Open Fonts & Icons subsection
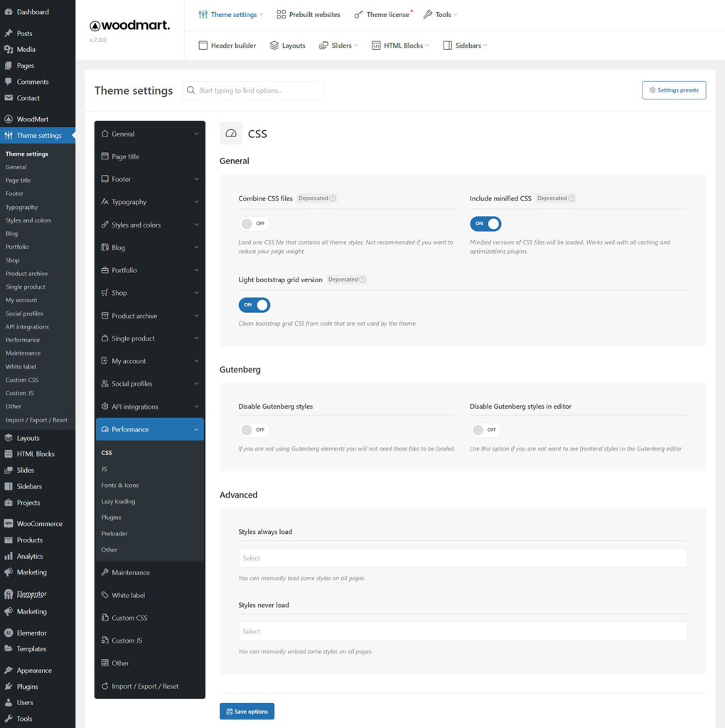Viewport: 725px width, 728px height. [119, 485]
